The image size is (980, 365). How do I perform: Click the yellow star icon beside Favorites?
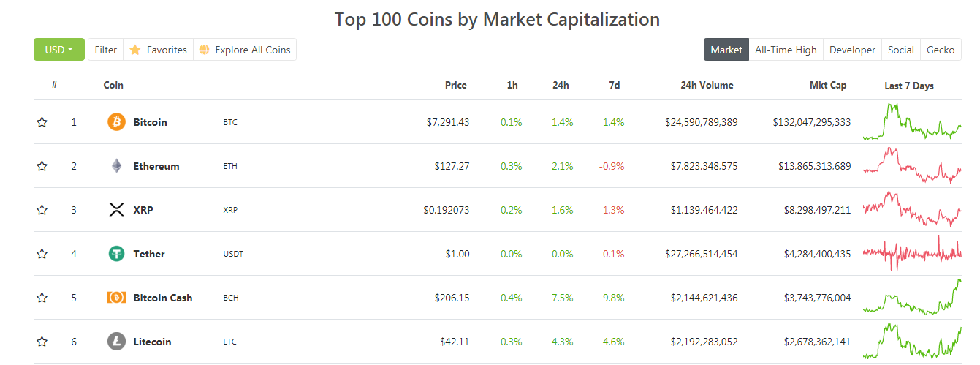coord(135,50)
